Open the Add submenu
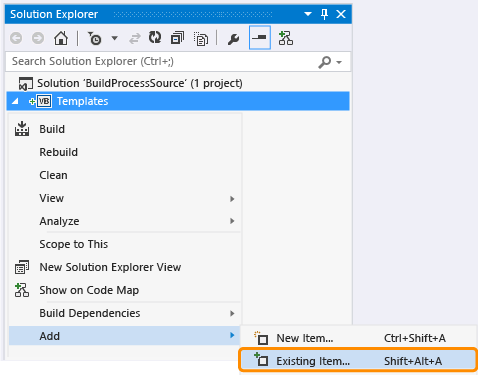Viewport: 478px width, 375px height. tap(125, 336)
